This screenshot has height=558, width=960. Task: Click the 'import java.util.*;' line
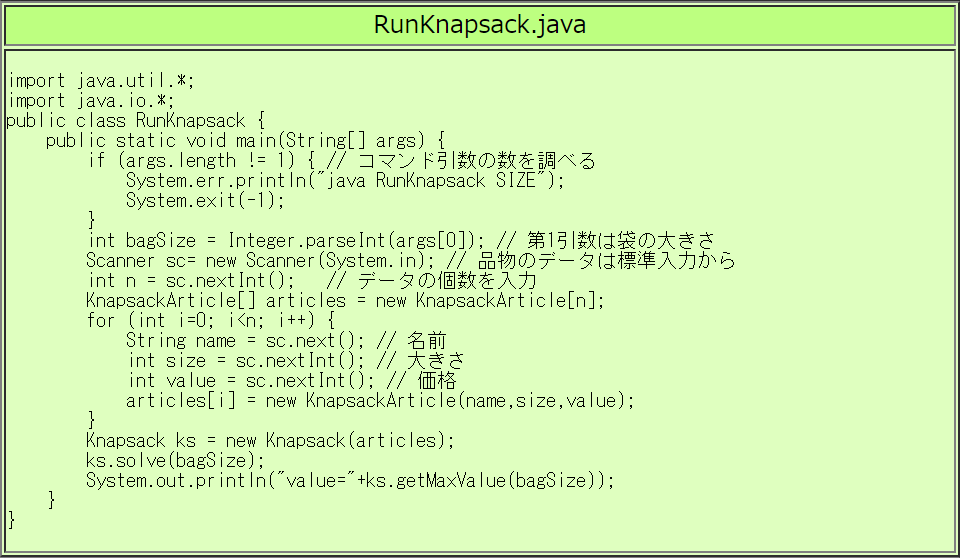[100, 81]
